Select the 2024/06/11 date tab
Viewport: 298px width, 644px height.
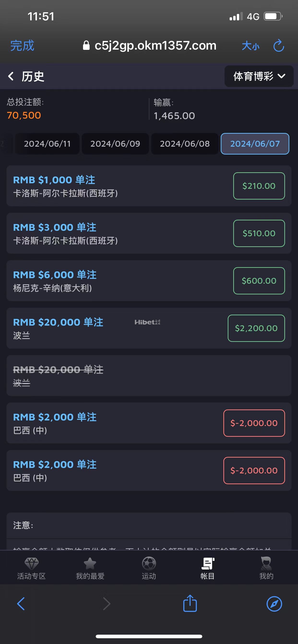click(47, 144)
